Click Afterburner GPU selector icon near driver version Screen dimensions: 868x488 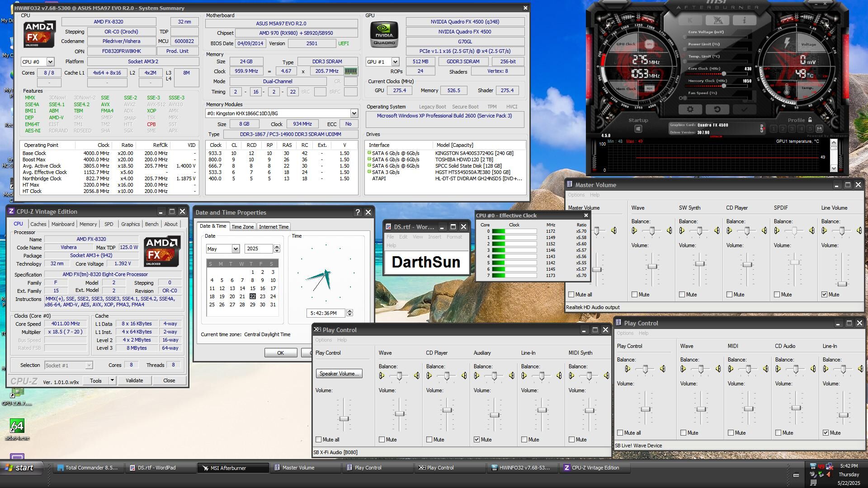[762, 129]
